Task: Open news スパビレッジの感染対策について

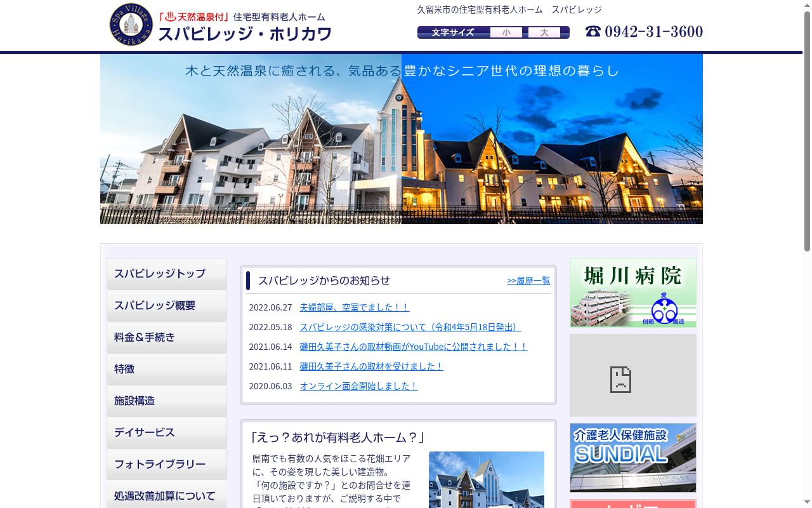Action: pos(410,327)
